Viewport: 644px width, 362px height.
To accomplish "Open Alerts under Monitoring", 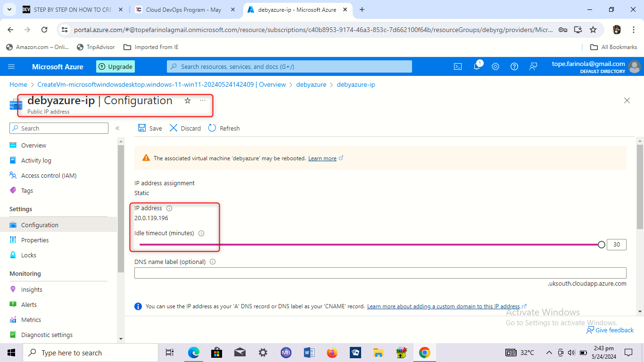I will click(29, 304).
